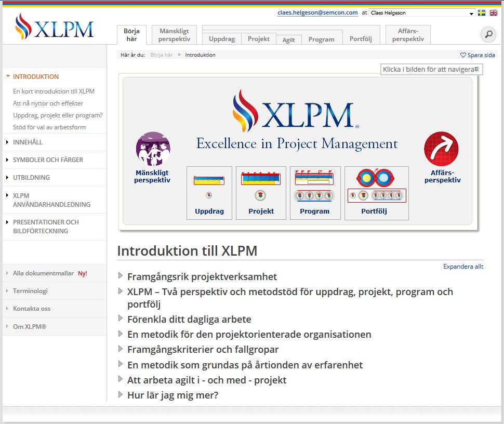Image resolution: width=504 pixels, height=424 pixels.
Task: Click the heart icon beside Spara sida
Action: (x=463, y=55)
